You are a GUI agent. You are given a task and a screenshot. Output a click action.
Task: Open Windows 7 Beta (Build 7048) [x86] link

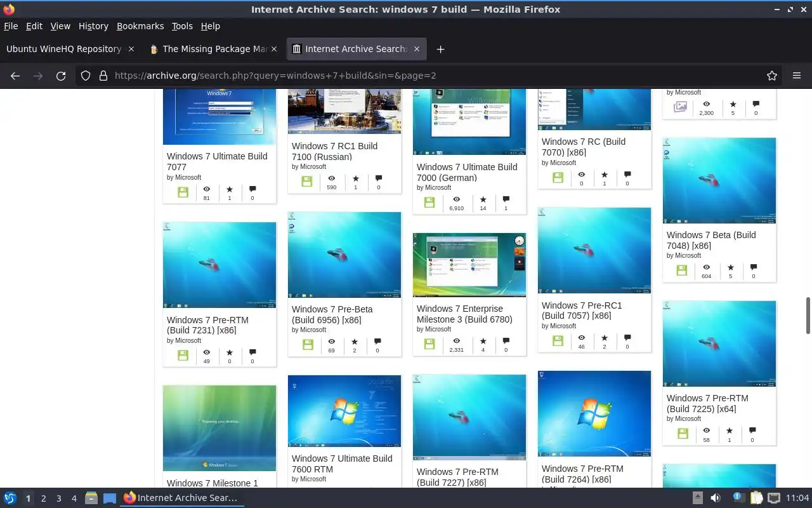[x=711, y=240]
